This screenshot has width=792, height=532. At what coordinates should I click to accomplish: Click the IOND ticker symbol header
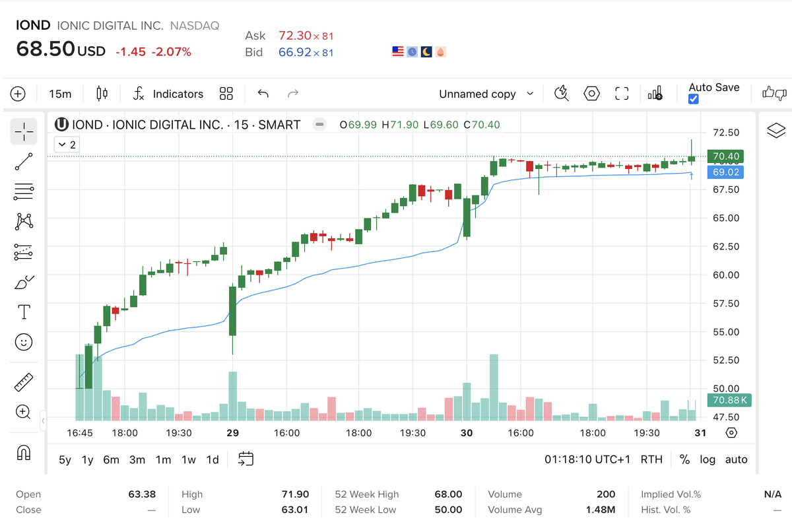[x=33, y=25]
